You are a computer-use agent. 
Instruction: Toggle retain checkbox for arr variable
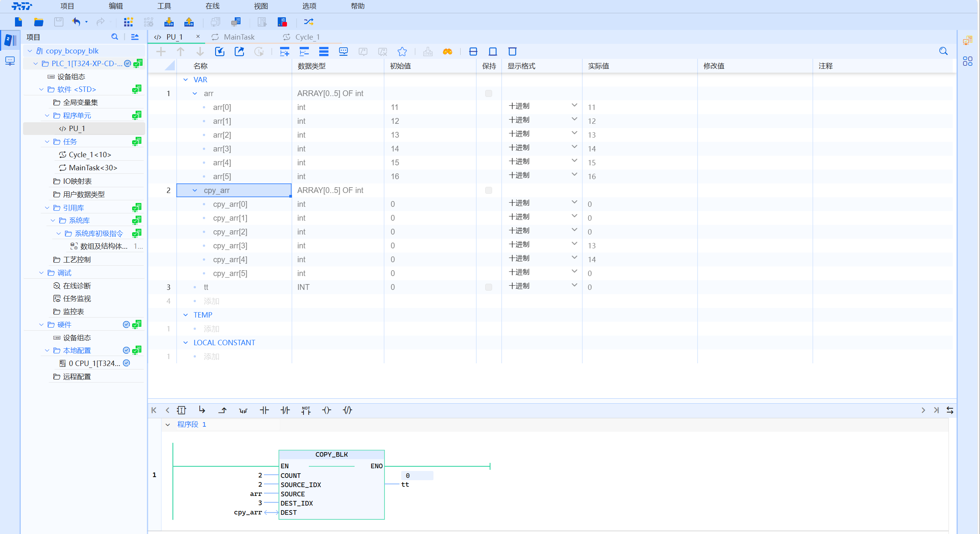(x=488, y=93)
